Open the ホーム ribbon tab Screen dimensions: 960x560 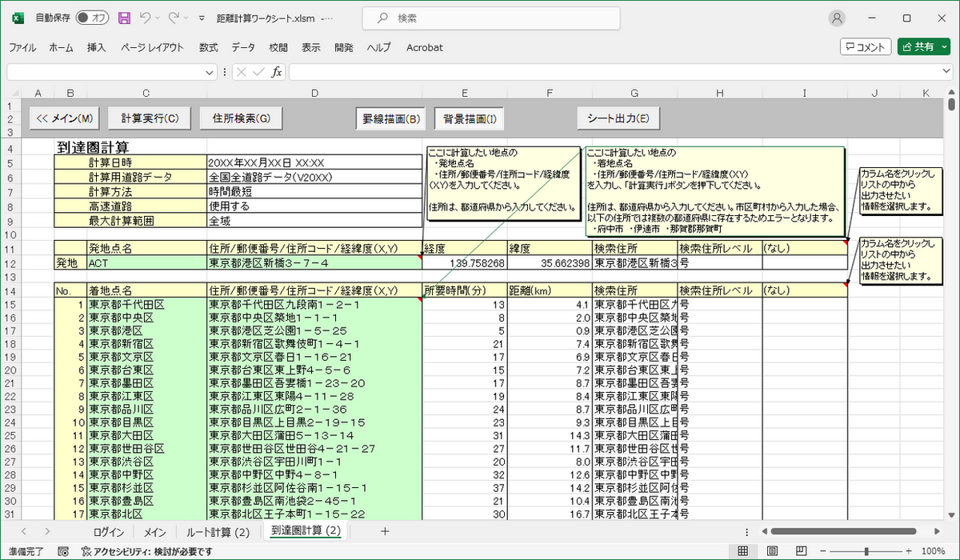coord(61,47)
